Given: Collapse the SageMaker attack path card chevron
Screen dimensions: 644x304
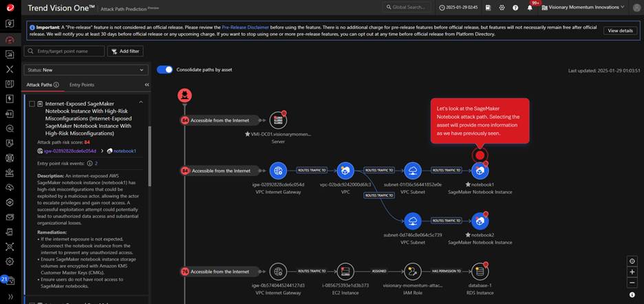Looking at the screenshot, I should [x=141, y=102].
